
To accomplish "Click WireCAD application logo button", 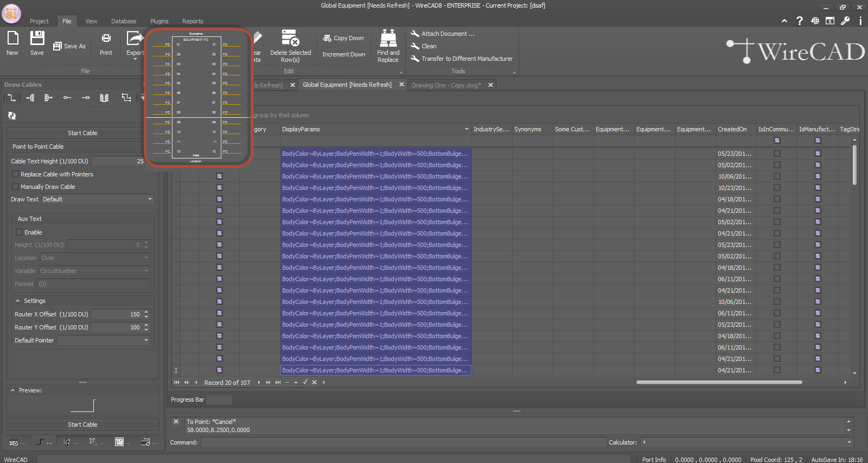I will tap(11, 14).
